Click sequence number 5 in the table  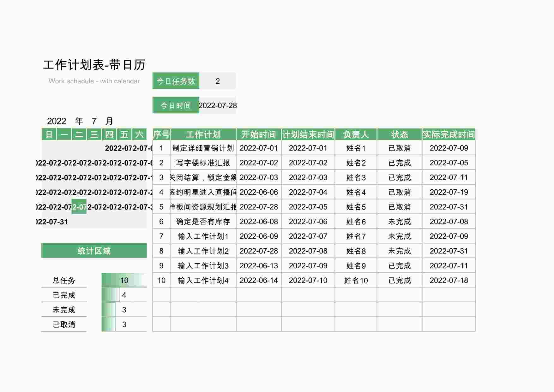(x=161, y=207)
